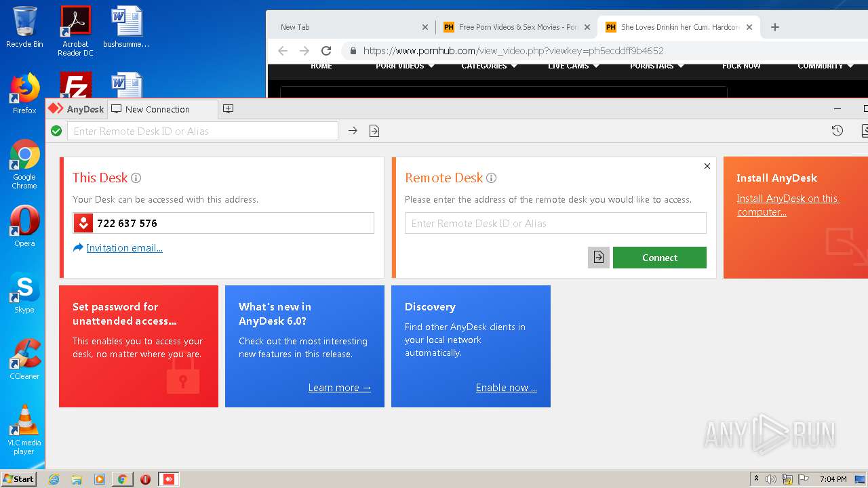This screenshot has height=488, width=868.
Task: Click Install AnyDesk on this computer link
Action: click(788, 205)
